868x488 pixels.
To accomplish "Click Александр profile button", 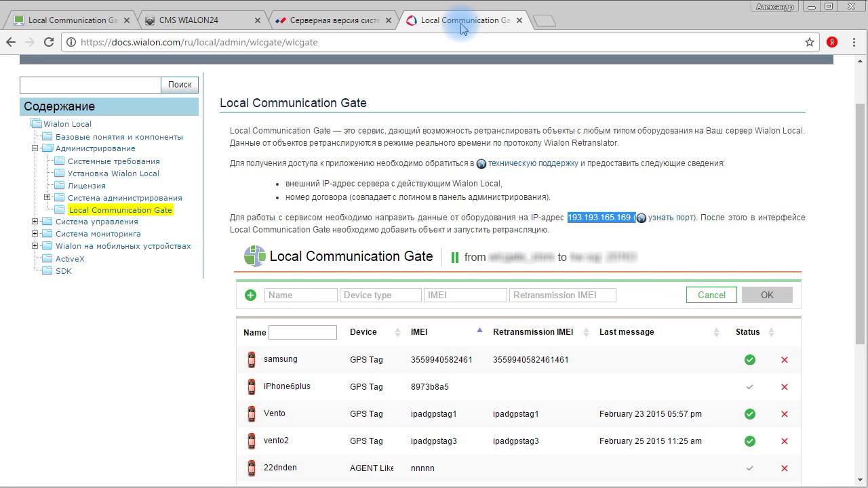I will click(774, 6).
